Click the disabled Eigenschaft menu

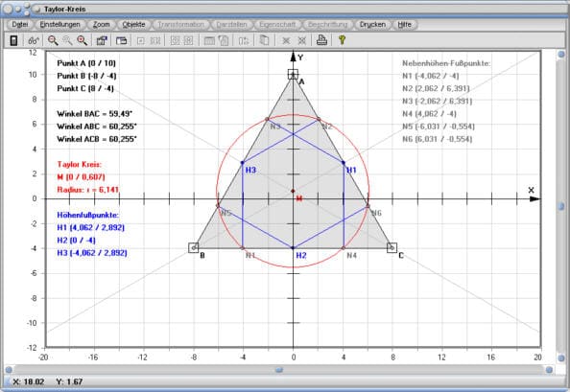tap(277, 24)
